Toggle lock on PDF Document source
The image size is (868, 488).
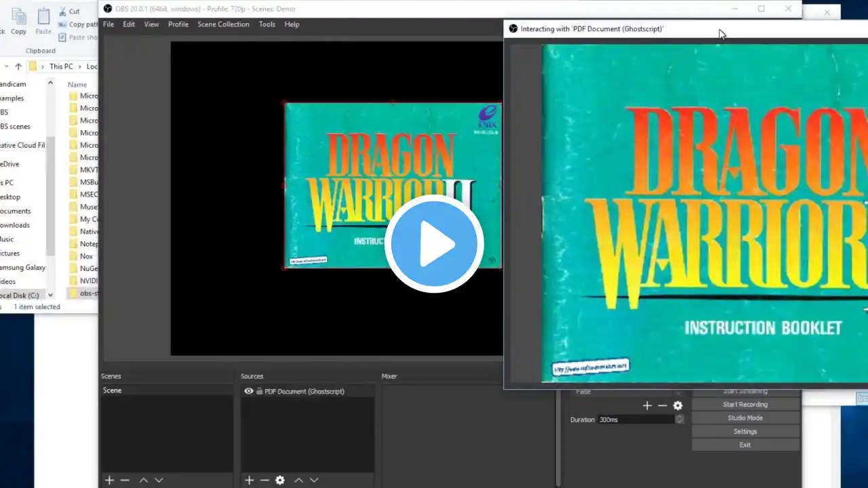(259, 391)
